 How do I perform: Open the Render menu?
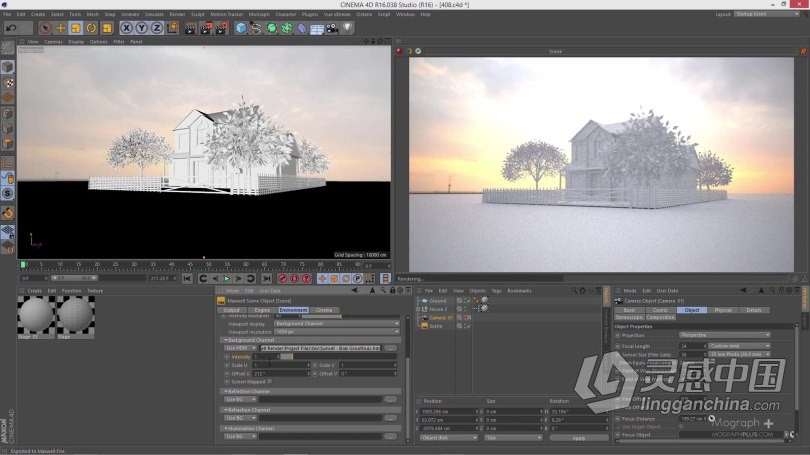(x=177, y=14)
